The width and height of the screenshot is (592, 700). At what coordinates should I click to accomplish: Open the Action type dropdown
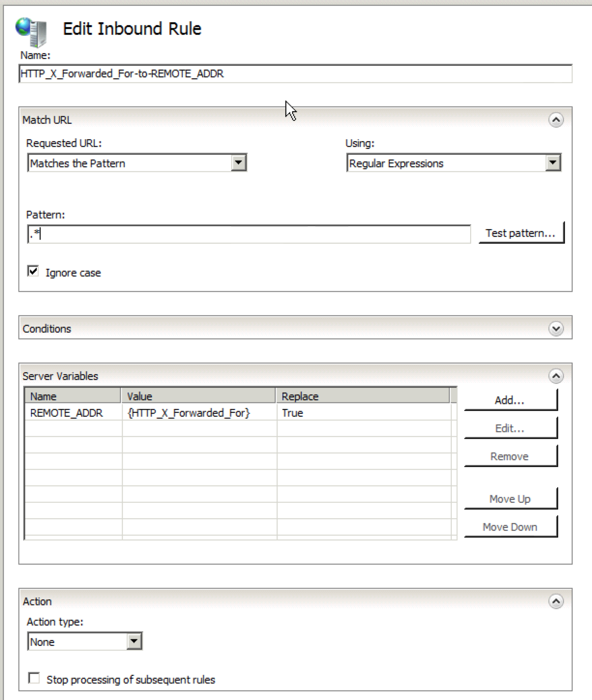[x=85, y=642]
